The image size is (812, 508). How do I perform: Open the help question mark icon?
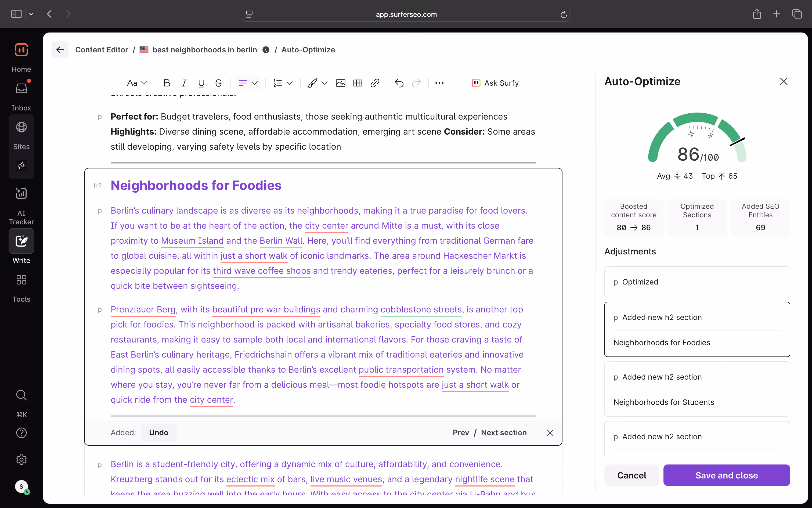(x=21, y=433)
